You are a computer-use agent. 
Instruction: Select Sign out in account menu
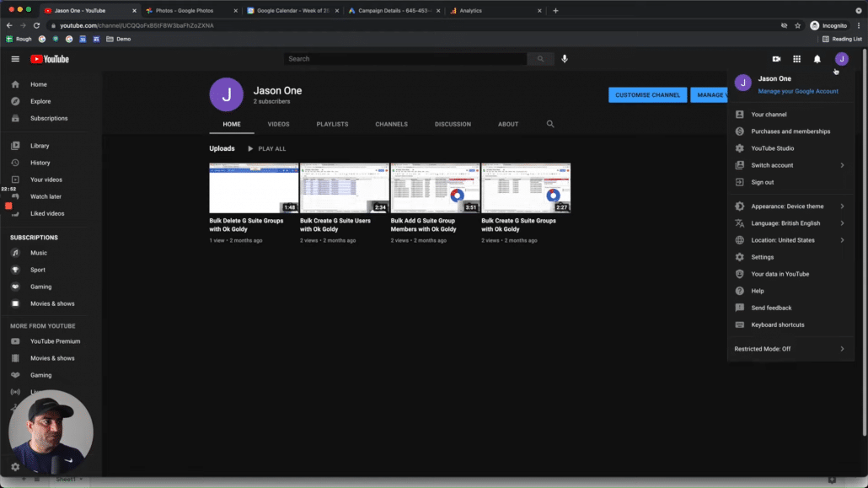click(790, 182)
